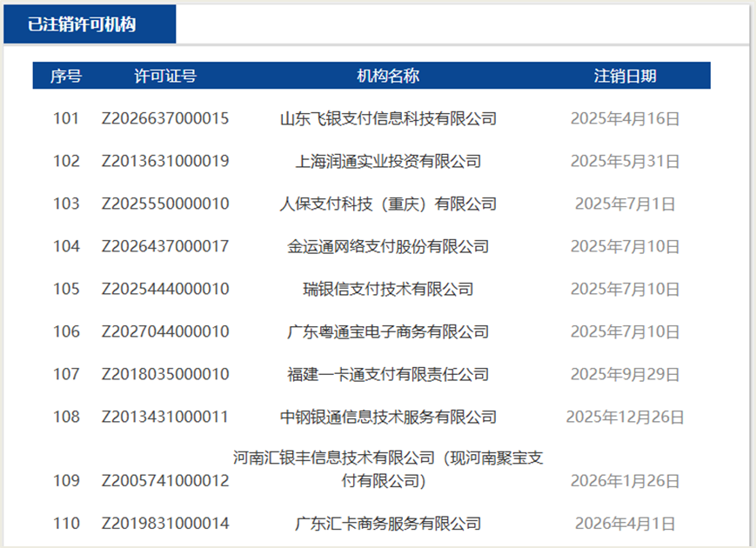The image size is (756, 548).
Task: Select 人保支付科技（重庆）有限公司
Action: (x=388, y=204)
